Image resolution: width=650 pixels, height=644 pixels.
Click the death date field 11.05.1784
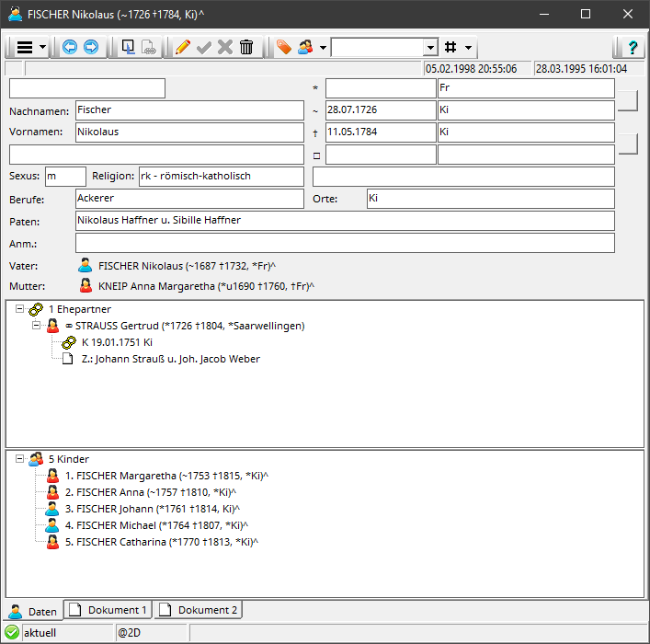[x=381, y=132]
